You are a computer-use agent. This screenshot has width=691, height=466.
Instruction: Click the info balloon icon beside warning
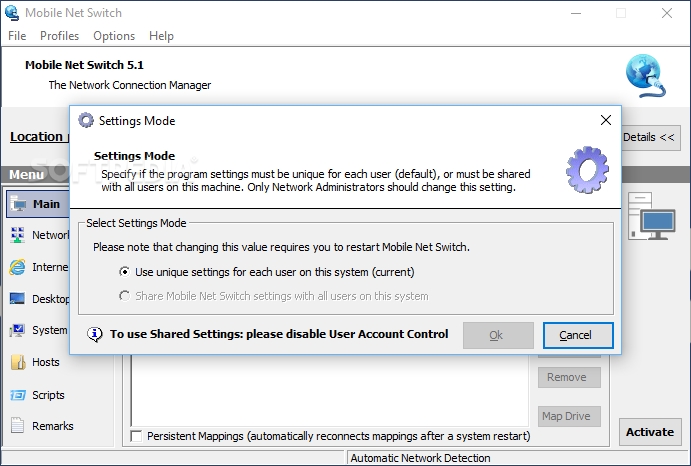pyautogui.click(x=95, y=335)
